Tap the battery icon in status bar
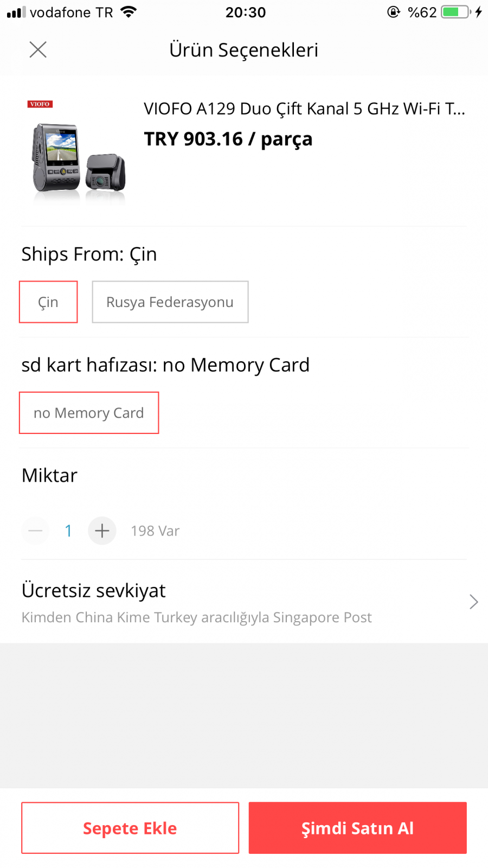The height and width of the screenshot is (868, 488). pos(455,12)
